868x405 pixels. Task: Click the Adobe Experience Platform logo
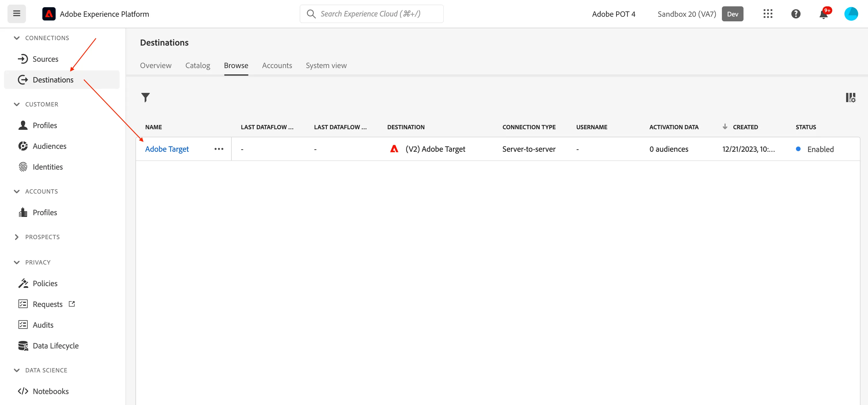49,14
